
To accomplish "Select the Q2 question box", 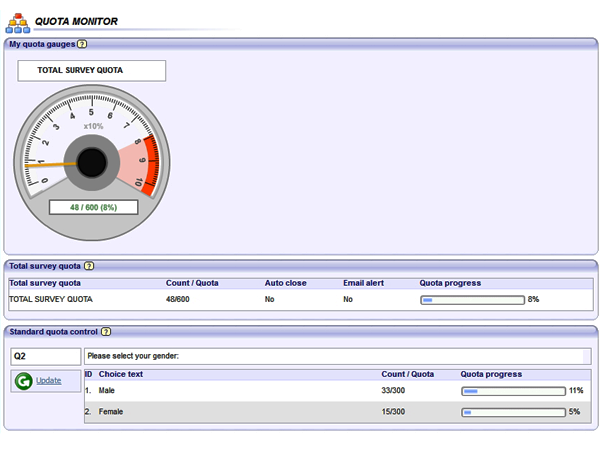I will 45,355.
